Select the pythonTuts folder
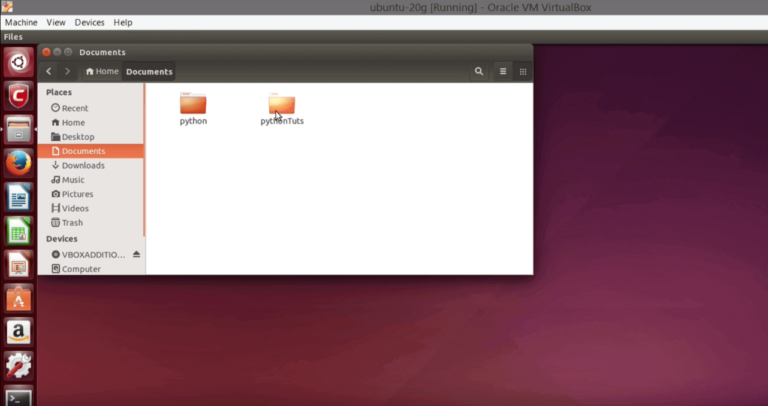This screenshot has height=406, width=768. click(282, 105)
